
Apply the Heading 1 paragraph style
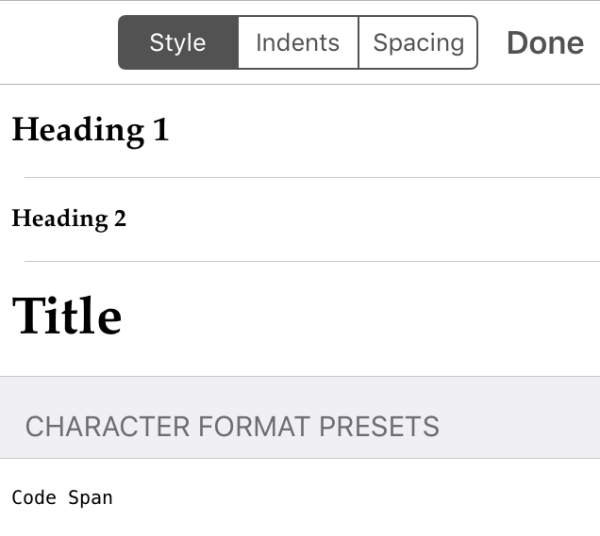(91, 130)
